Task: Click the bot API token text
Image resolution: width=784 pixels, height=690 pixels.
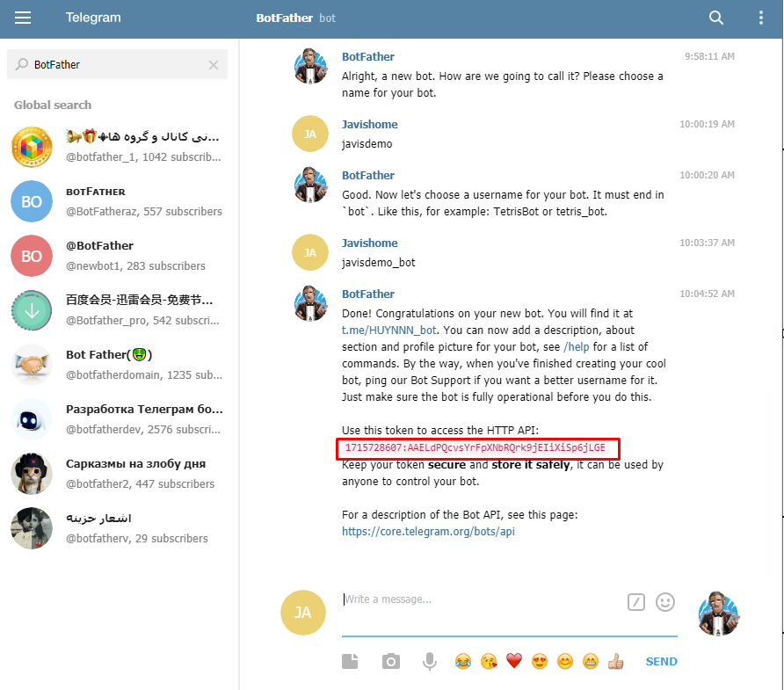Action: tap(475, 447)
